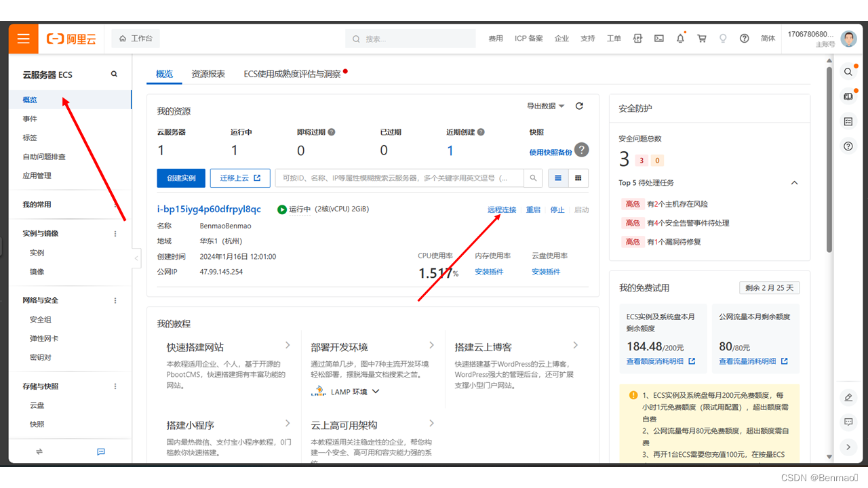The image size is (868, 488).
Task: Focus the top 搜索 search box
Action: coord(410,39)
